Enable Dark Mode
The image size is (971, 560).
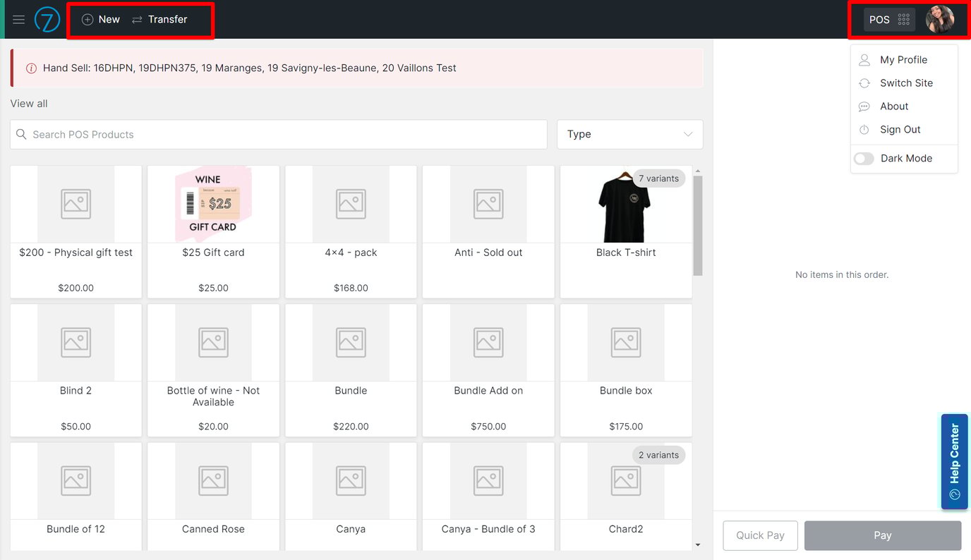point(864,158)
